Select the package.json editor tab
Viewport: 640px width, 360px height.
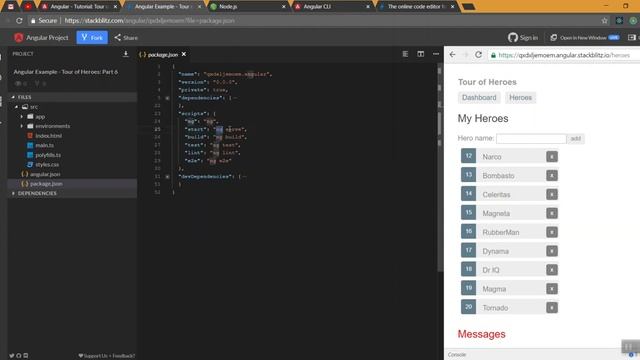[x=162, y=54]
